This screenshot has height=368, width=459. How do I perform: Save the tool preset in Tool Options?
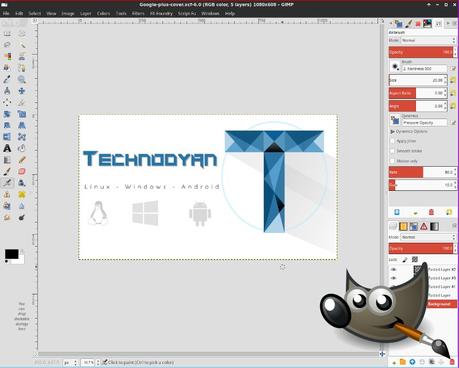(397, 212)
